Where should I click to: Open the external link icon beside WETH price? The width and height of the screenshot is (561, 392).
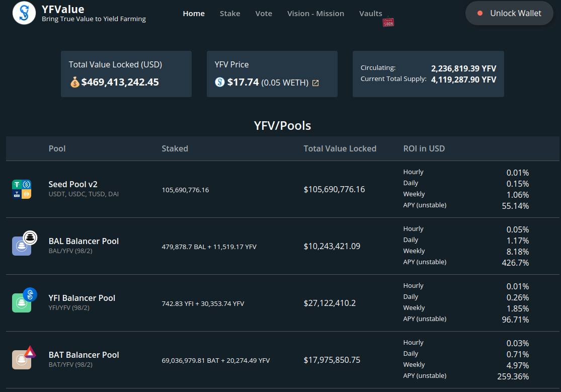(x=315, y=83)
